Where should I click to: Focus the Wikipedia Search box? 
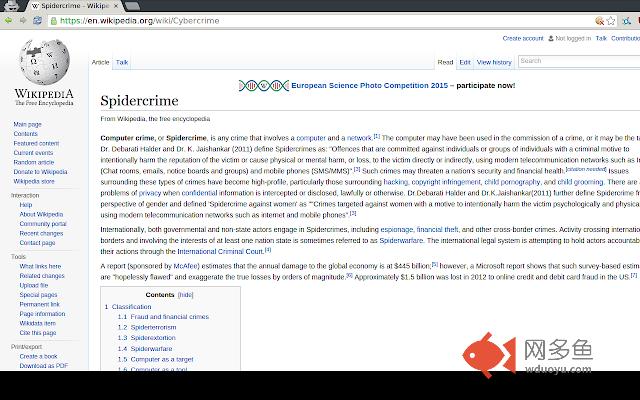[x=579, y=61]
